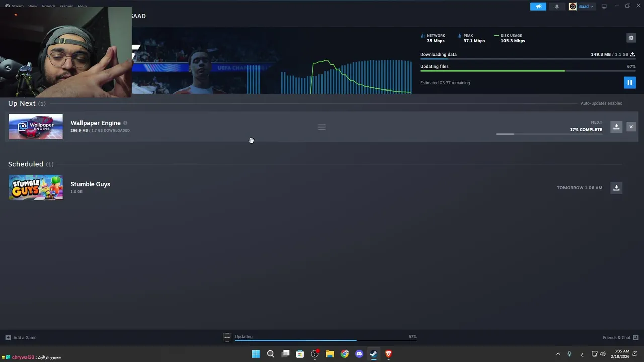Open the volume tray control
This screenshot has width=644, height=362.
(603, 354)
